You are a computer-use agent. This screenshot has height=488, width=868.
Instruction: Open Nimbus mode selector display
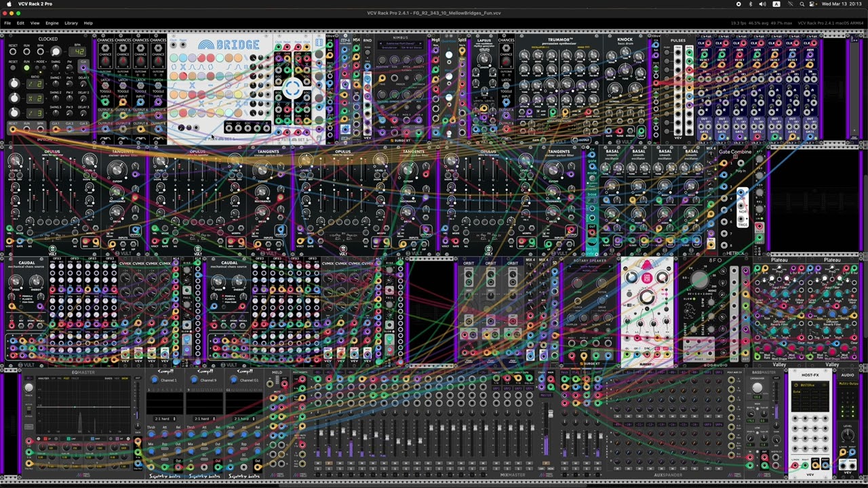click(400, 45)
